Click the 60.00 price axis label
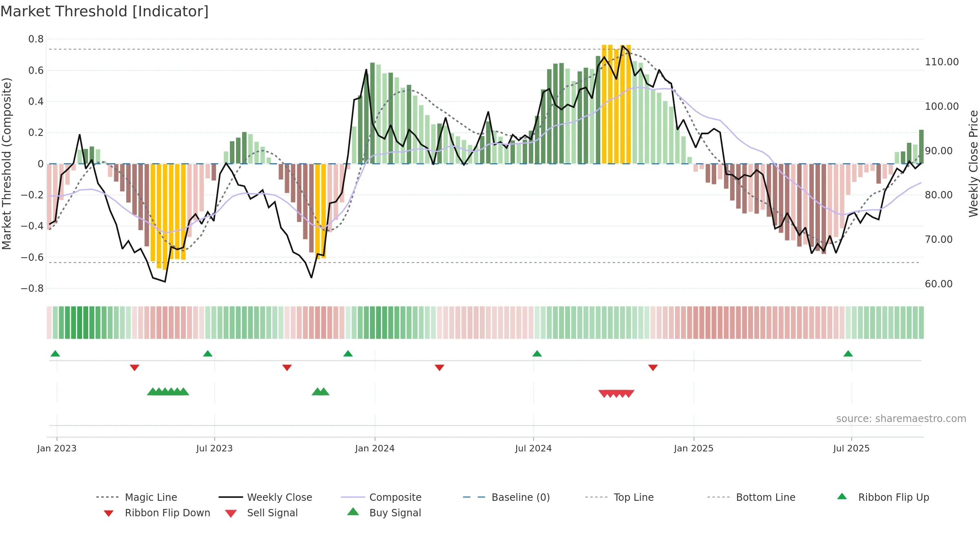Image resolution: width=980 pixels, height=551 pixels. 939,284
